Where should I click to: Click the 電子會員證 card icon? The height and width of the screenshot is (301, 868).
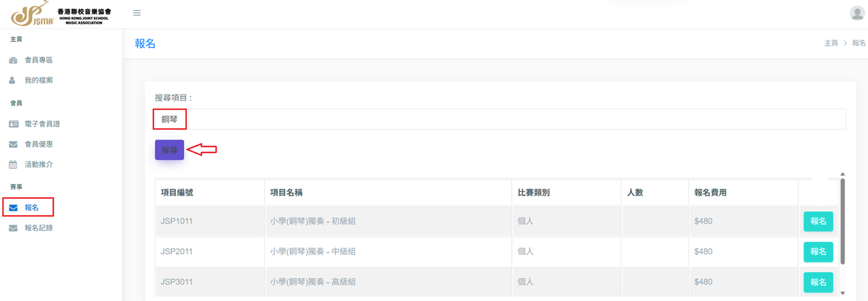click(x=13, y=124)
